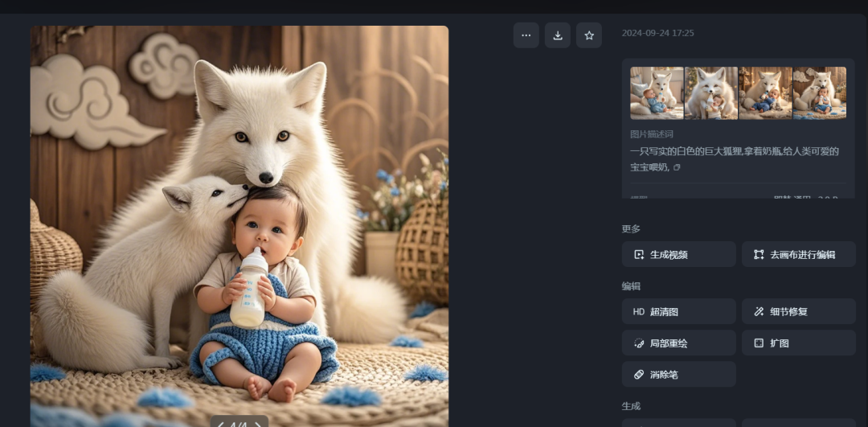The image size is (868, 427).
Task: Choose 细节修复 detail repair
Action: point(798,311)
